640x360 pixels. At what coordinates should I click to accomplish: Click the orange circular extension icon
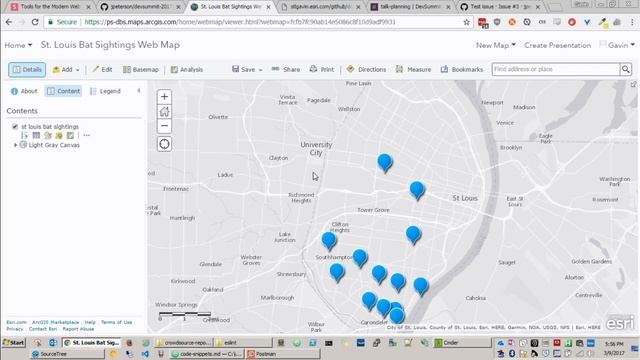coord(512,22)
